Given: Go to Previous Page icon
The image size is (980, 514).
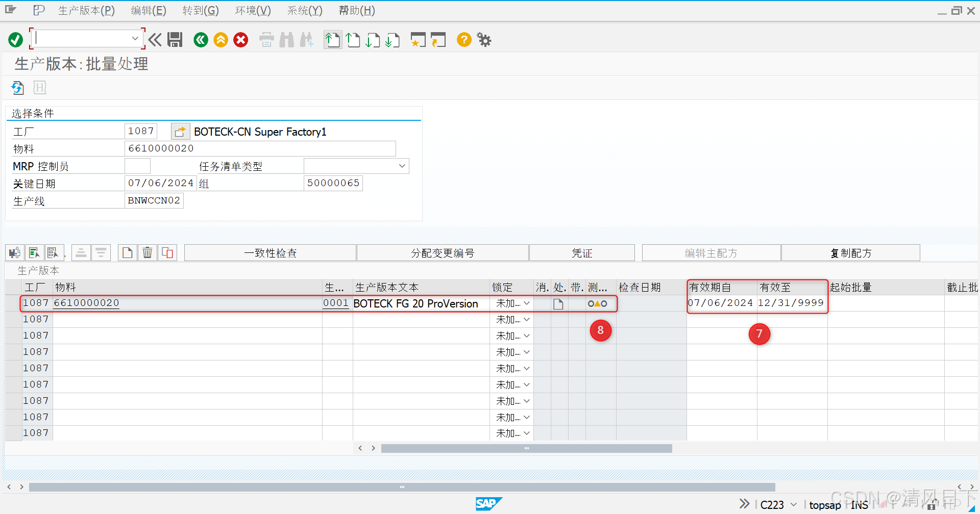Looking at the screenshot, I should click(353, 40).
